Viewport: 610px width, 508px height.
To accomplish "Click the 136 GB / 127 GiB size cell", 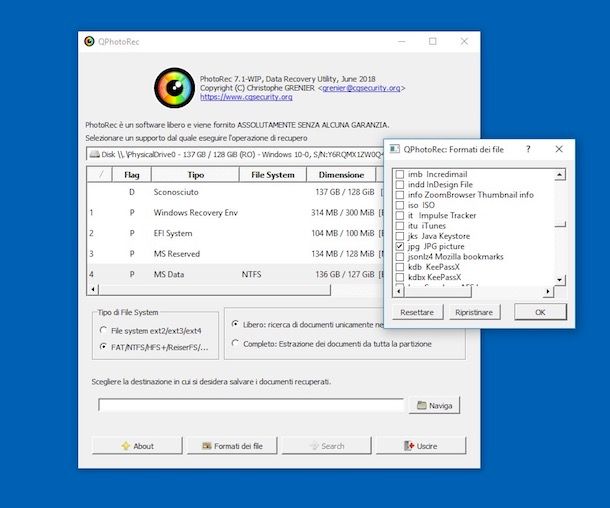I will pos(345,275).
